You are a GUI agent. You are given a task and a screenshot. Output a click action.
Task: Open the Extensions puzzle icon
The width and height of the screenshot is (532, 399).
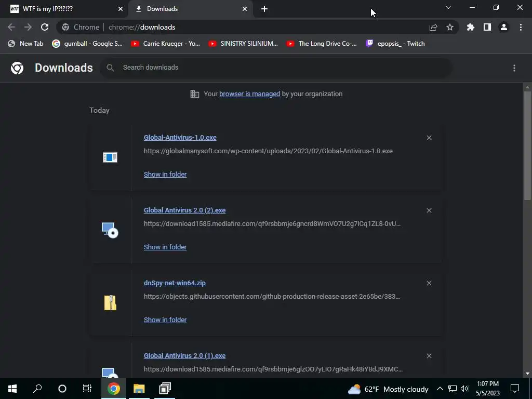tap(471, 27)
